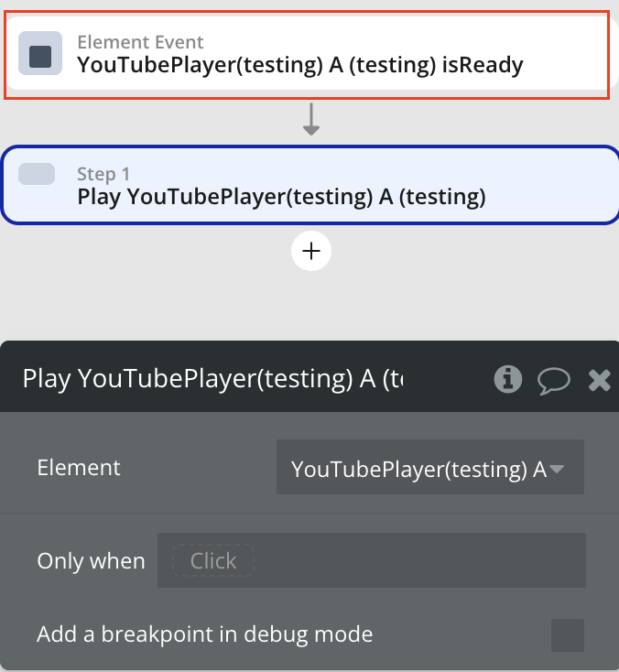Click the down arrow between event and step
The image size is (619, 672).
tap(310, 120)
